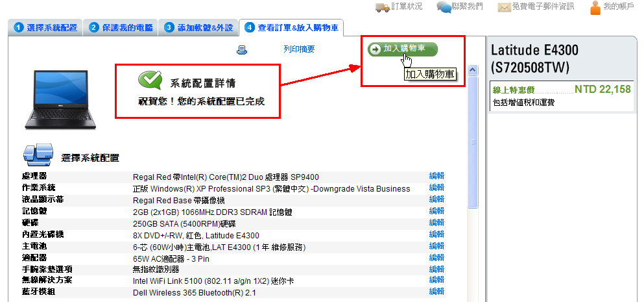Screen dimensions: 644x302
Task: Click 編輯 for 處理器 row
Action: 436,176
